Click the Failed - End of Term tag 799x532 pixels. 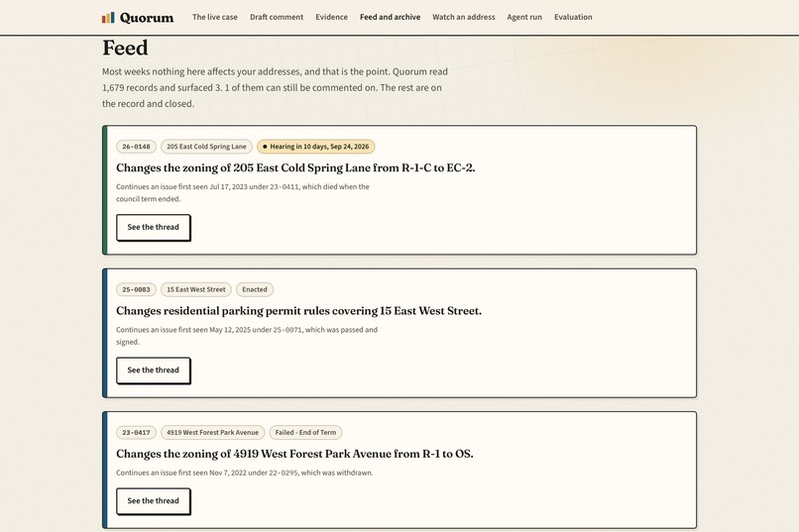click(x=305, y=433)
